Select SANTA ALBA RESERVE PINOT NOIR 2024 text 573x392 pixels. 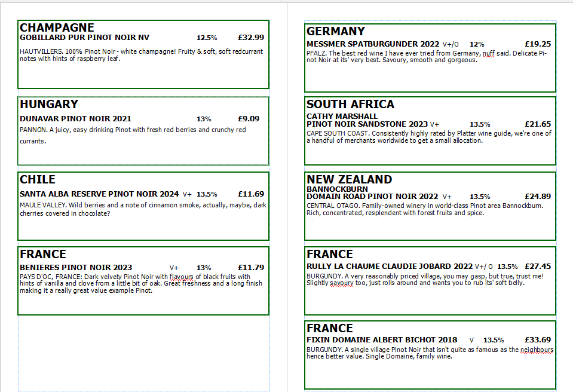[x=99, y=194]
